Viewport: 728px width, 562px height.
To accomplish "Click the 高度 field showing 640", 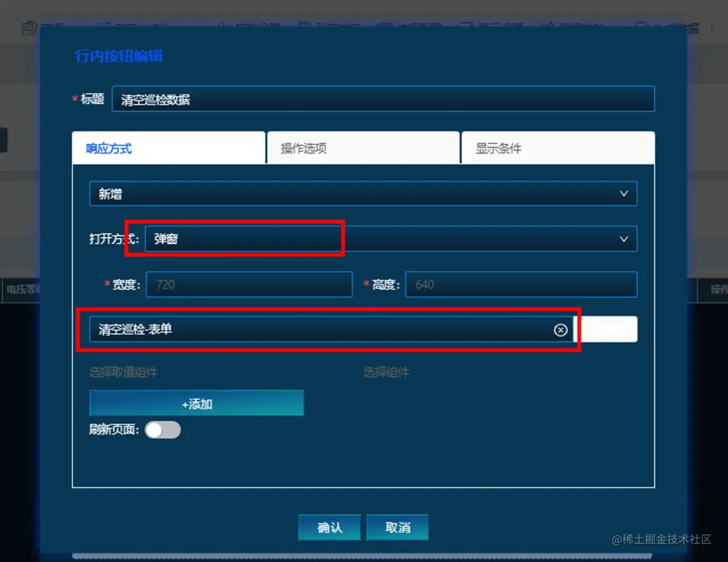I will click(x=521, y=284).
